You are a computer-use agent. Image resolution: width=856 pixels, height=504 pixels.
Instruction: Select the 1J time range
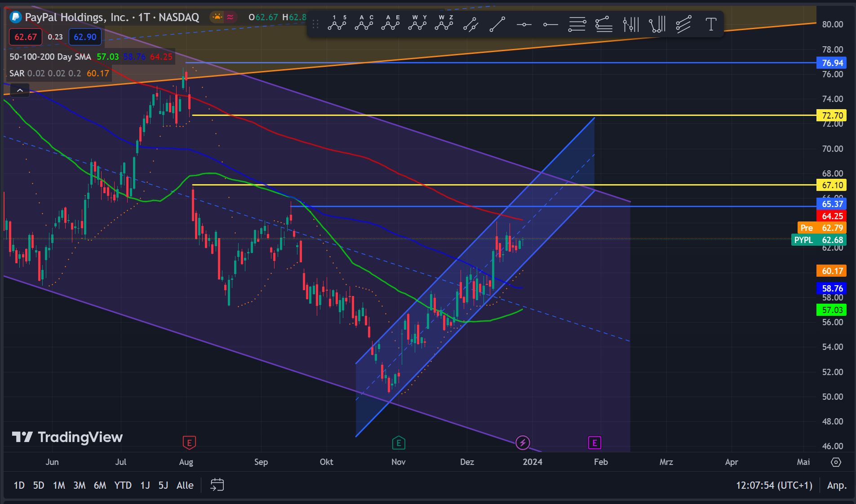(145, 485)
